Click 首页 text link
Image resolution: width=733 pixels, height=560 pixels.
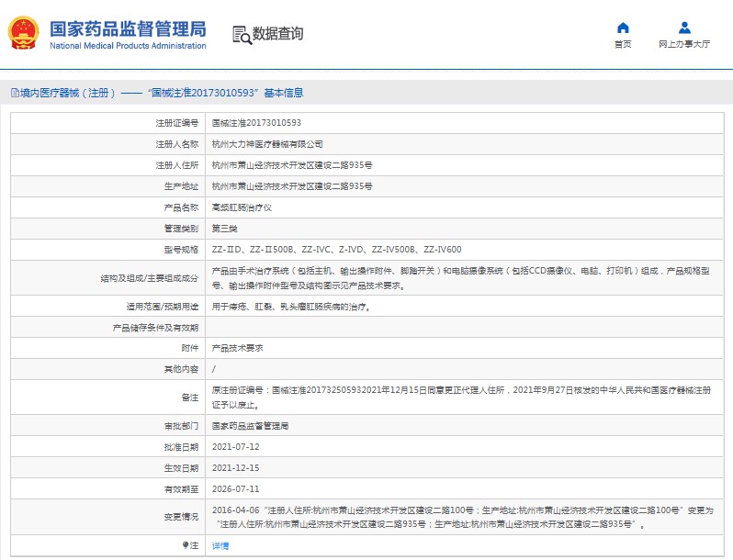(x=623, y=44)
